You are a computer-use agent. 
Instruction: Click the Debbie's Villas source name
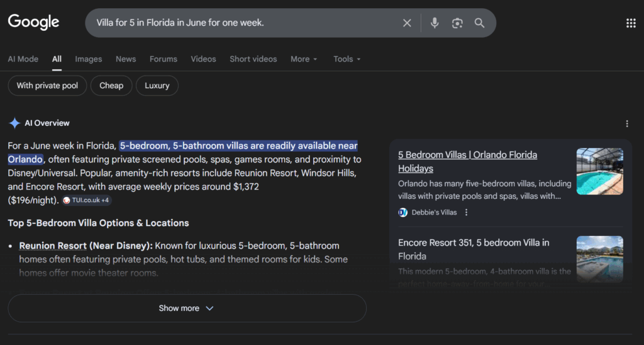[434, 212]
